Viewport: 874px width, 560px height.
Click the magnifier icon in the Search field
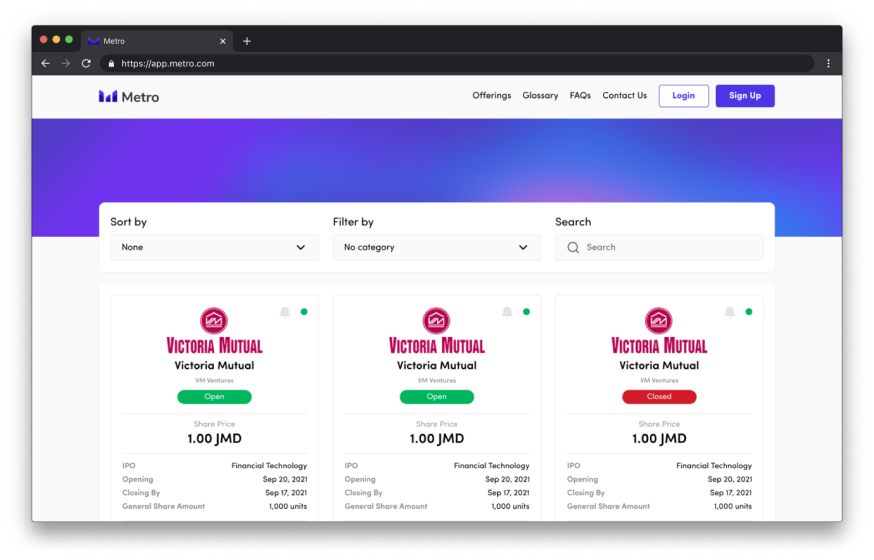[573, 247]
